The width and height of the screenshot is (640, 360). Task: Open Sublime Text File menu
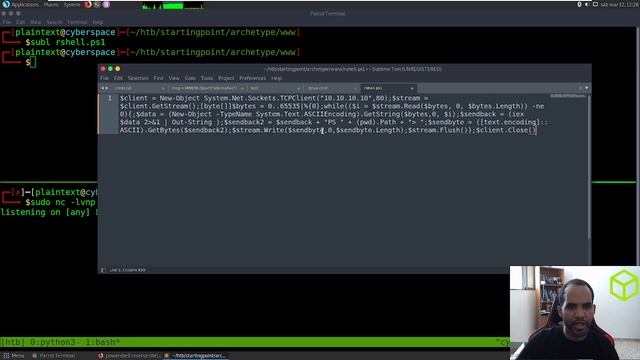point(104,78)
